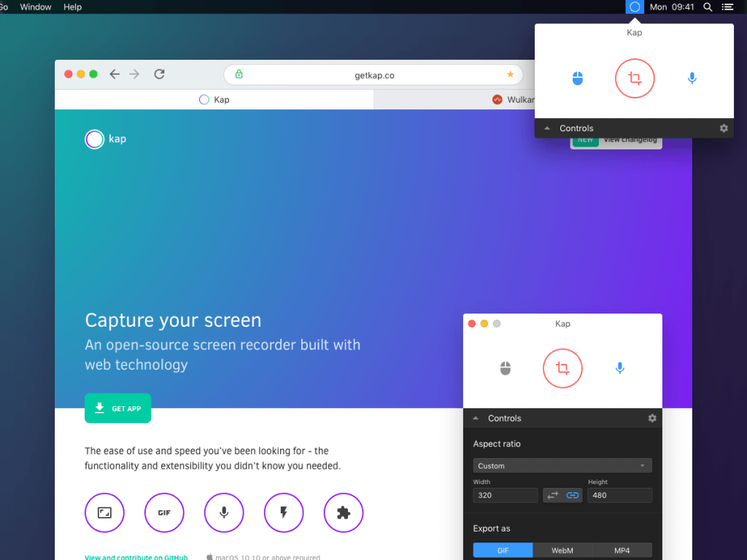Viewport: 747px width, 560px height.
Task: Click the red crop record button in the Kap popover
Action: pos(635,78)
